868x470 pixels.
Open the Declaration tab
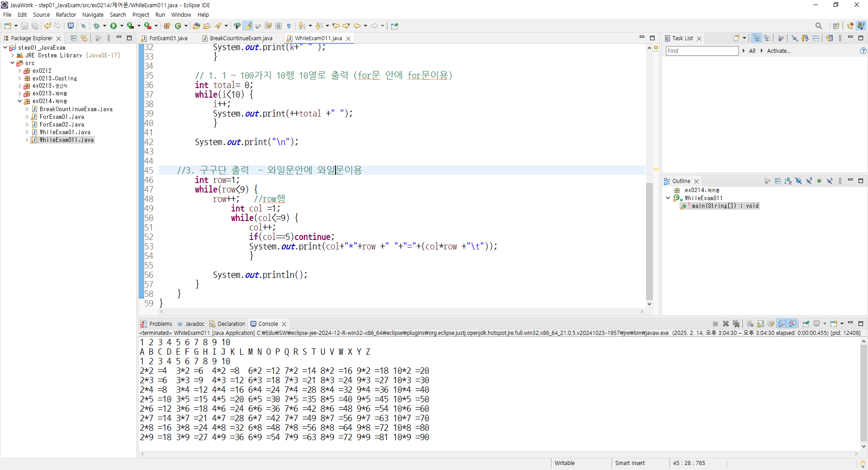tap(227, 324)
